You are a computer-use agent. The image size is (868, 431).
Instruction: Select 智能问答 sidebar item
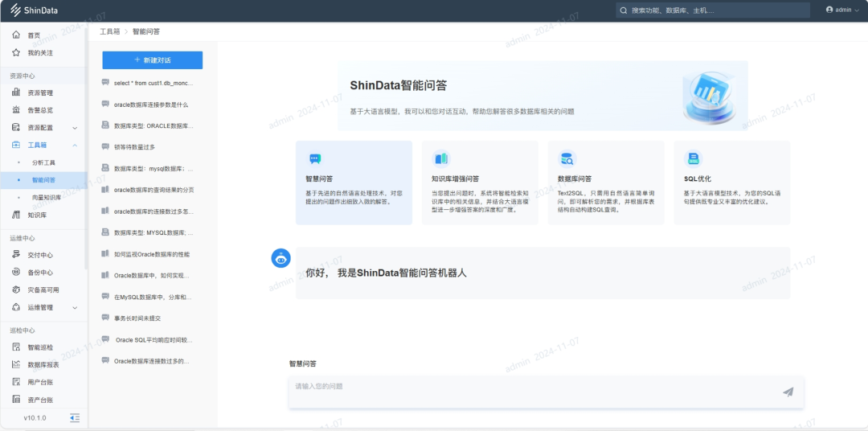pos(43,180)
